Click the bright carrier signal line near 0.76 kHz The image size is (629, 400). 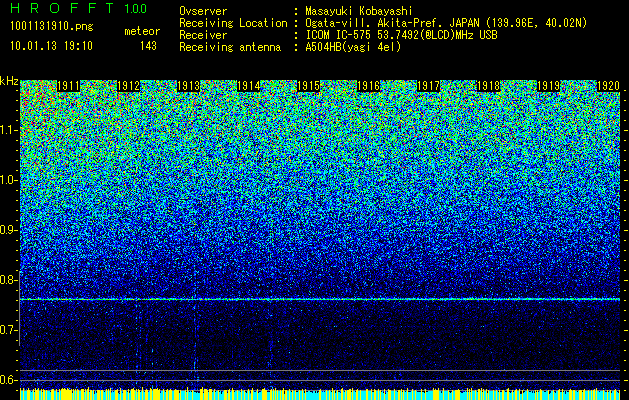[x=320, y=299]
